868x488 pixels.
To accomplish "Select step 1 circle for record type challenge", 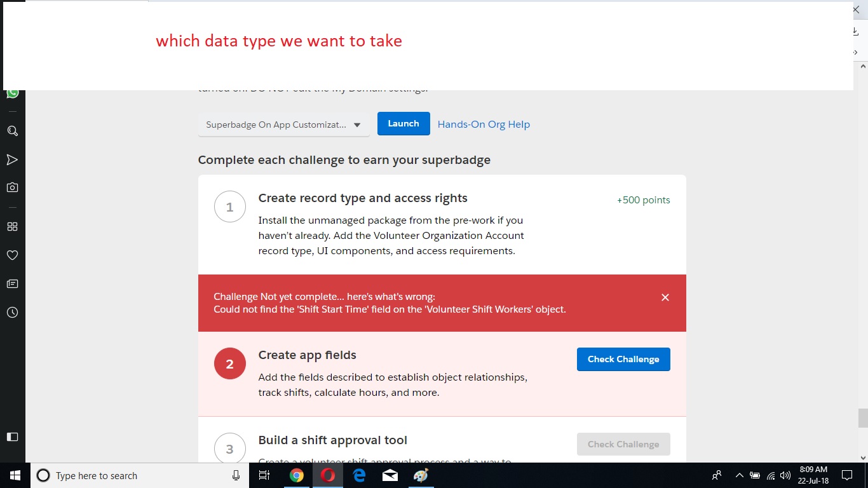I will pos(230,207).
